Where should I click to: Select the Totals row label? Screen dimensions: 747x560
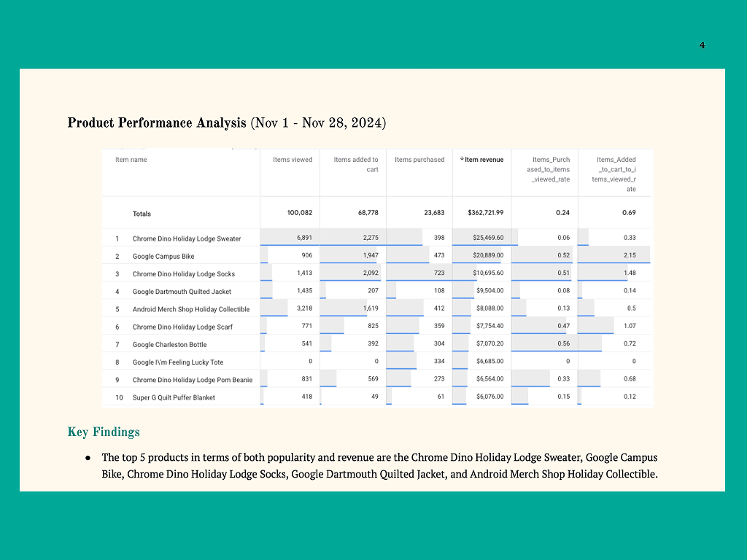tap(142, 214)
